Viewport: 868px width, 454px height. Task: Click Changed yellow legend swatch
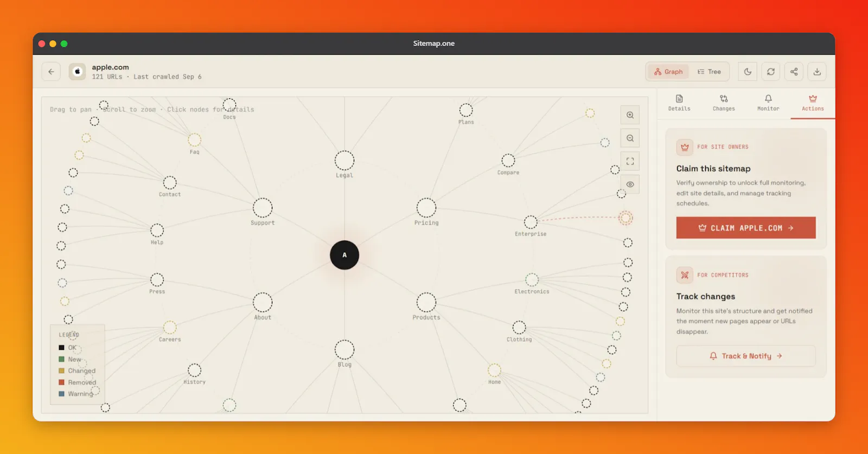tap(62, 371)
